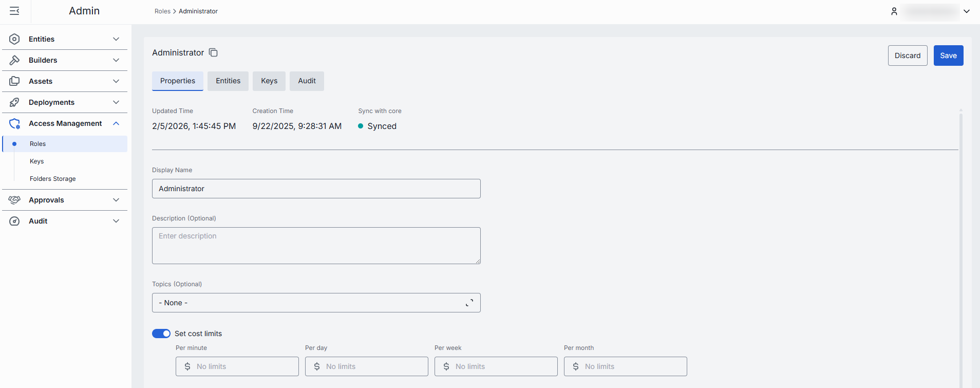
Task: Switch to the Keys tab
Action: coord(269,81)
